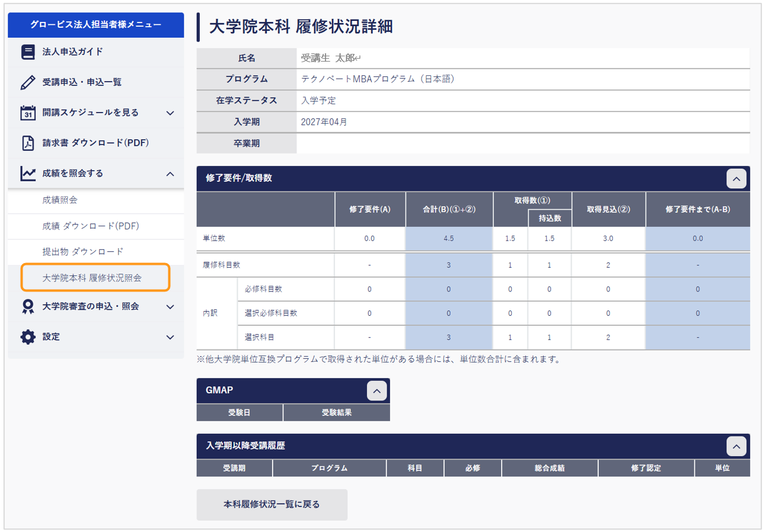Click the calendar icon for 開講スケジュールを見る

click(x=28, y=113)
